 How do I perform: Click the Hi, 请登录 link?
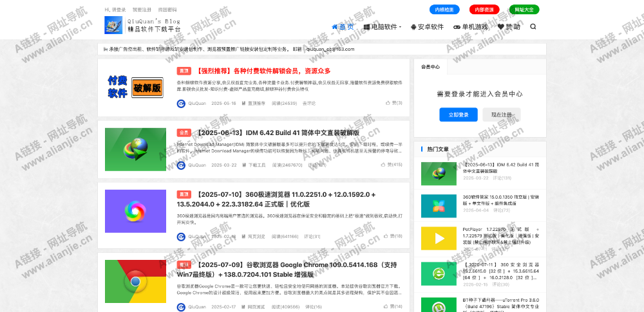tap(115, 10)
